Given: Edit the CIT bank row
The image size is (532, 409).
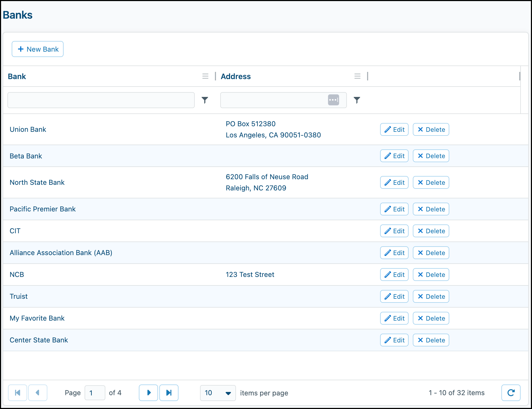Looking at the screenshot, I should (394, 231).
